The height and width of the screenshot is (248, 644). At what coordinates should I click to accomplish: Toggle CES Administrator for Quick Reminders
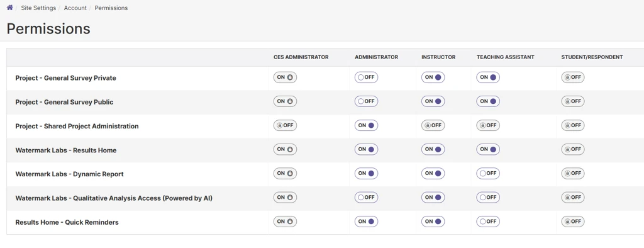click(285, 222)
